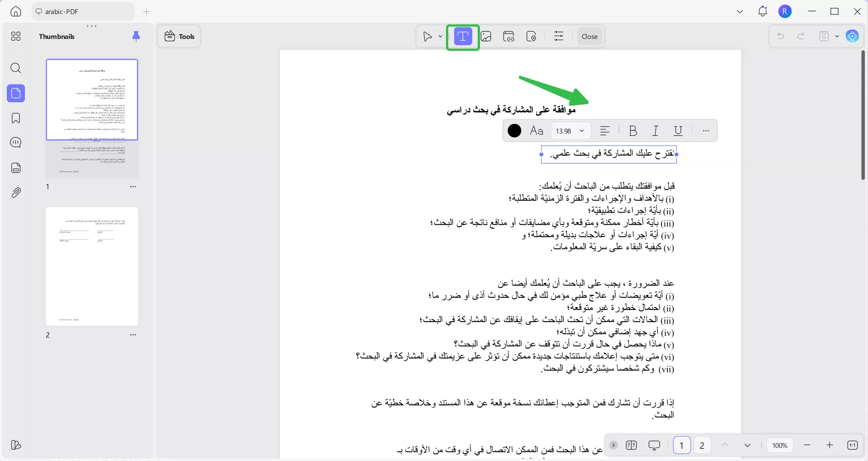Open the Image tool
The width and height of the screenshot is (868, 461).
click(486, 37)
